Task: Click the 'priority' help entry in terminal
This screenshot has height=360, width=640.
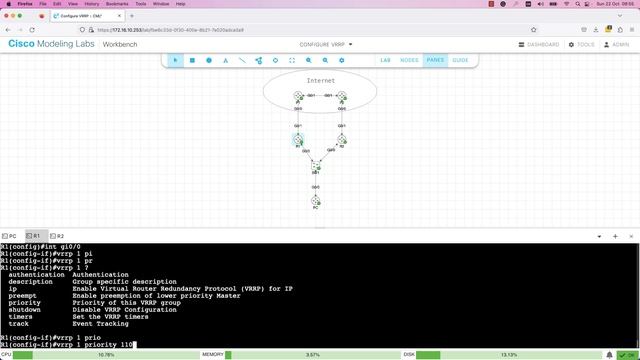Action: point(24,303)
